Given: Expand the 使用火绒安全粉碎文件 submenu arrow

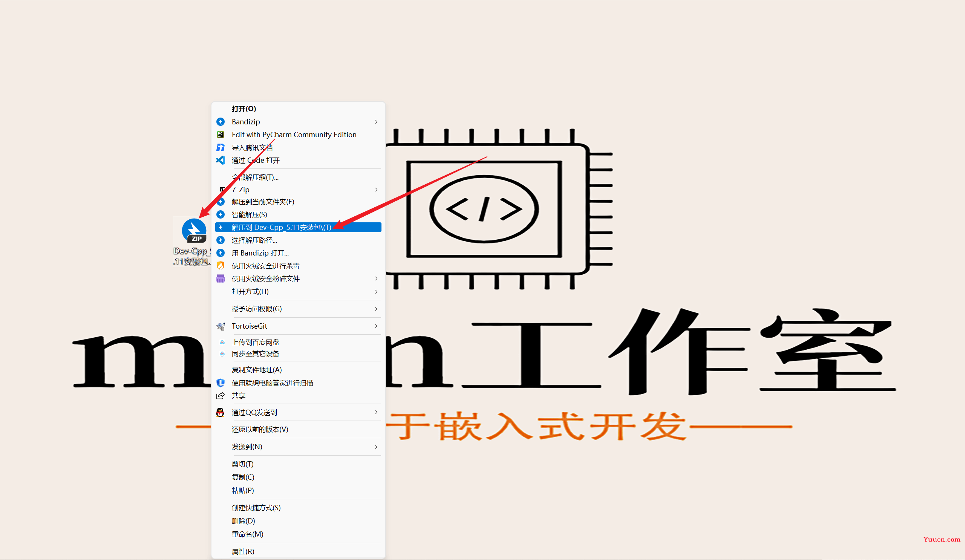Looking at the screenshot, I should click(376, 278).
